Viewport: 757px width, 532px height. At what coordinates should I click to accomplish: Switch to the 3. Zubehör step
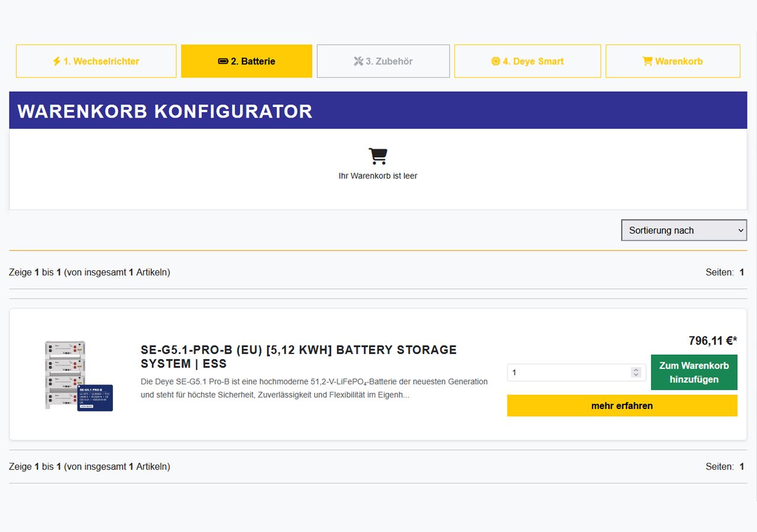point(383,61)
